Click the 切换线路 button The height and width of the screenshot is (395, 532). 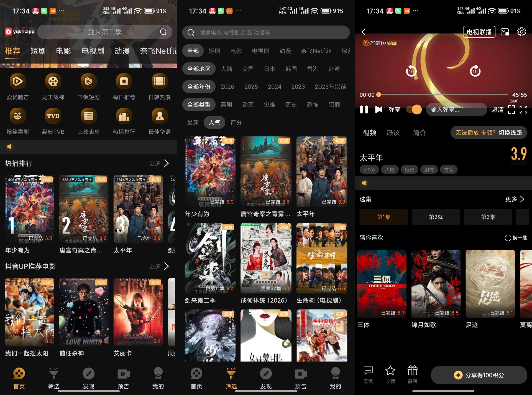510,133
